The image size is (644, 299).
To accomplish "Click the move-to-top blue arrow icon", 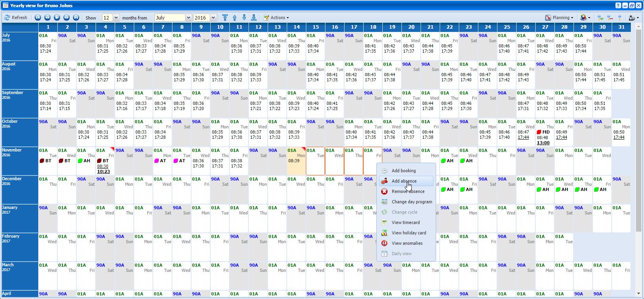I will 225,18.
